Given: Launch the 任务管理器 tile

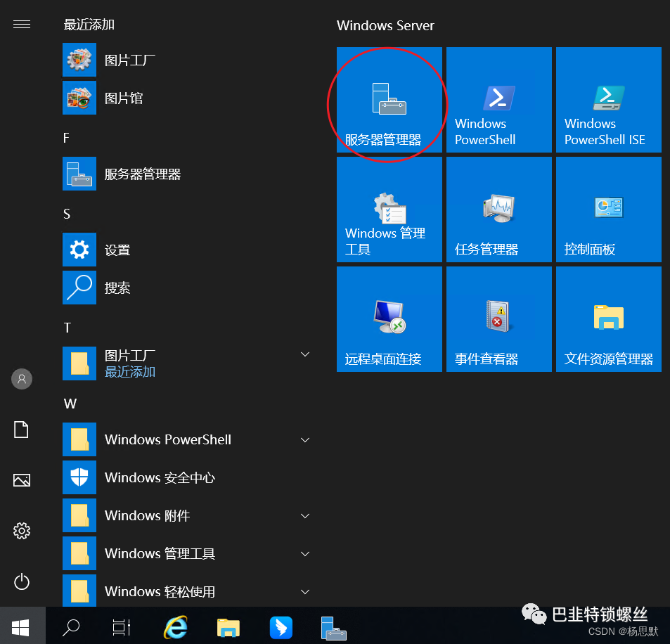Looking at the screenshot, I should coord(499,210).
